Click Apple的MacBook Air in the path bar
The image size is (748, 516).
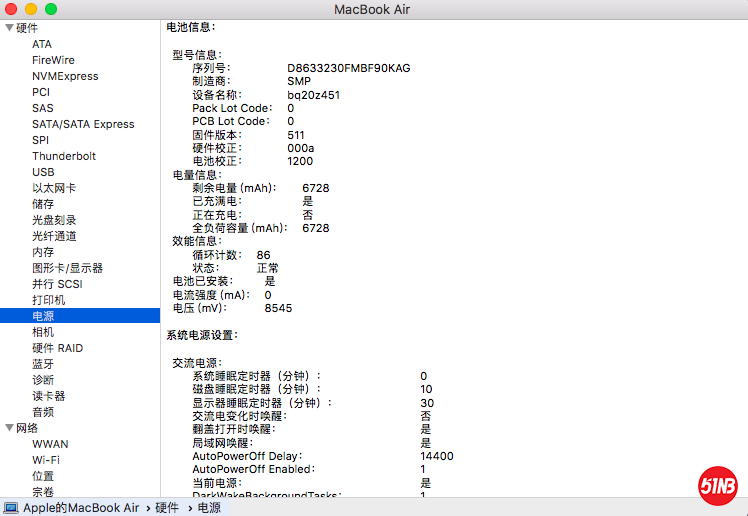point(81,508)
